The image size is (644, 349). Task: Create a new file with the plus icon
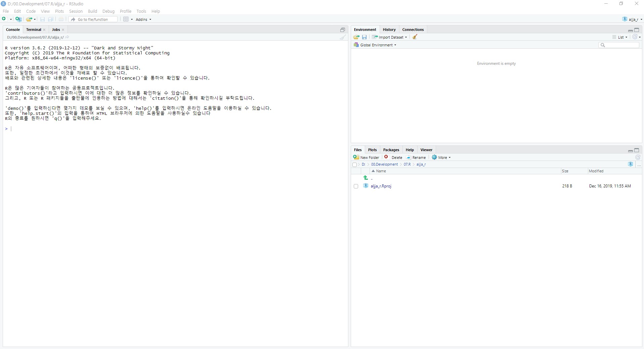(x=4, y=19)
